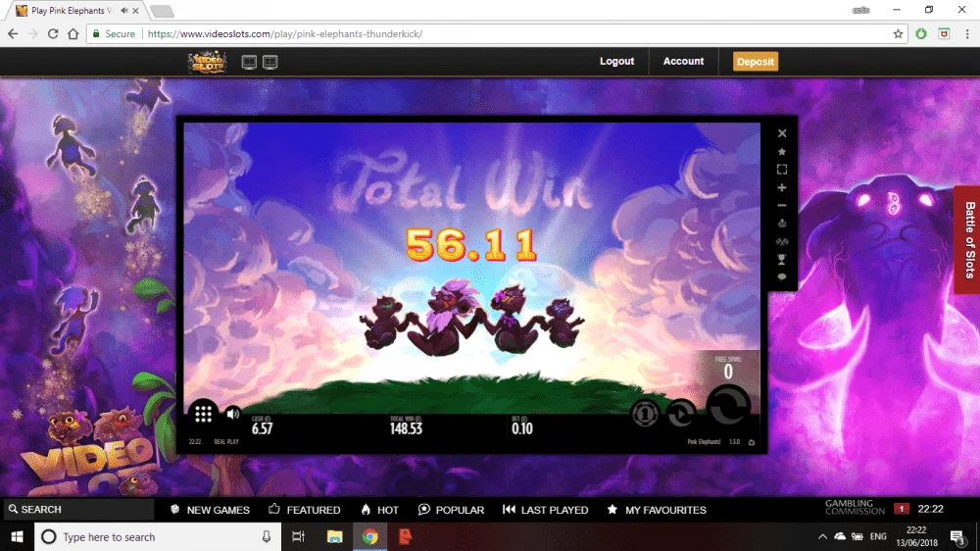Bookmark this page with star
The image size is (980, 551).
point(898,33)
